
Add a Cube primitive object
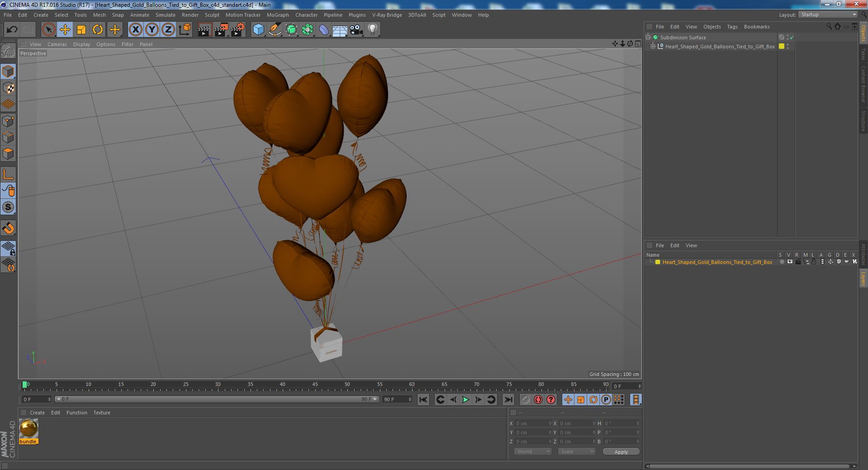click(x=258, y=30)
